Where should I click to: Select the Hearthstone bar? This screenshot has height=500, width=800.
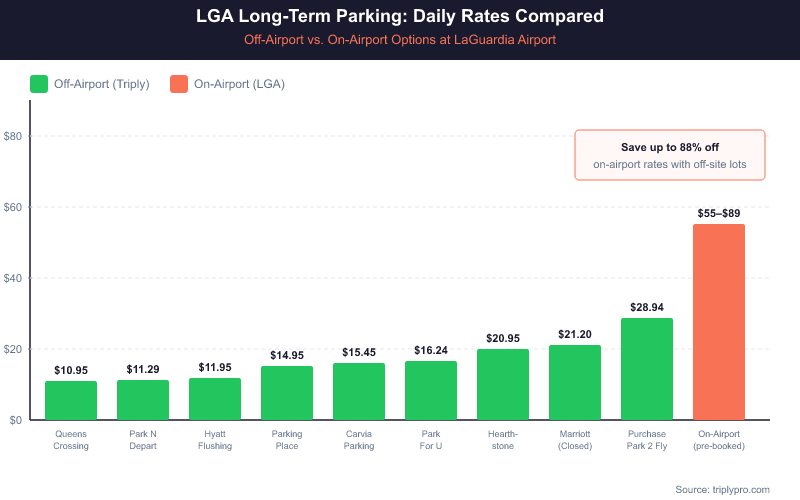503,385
